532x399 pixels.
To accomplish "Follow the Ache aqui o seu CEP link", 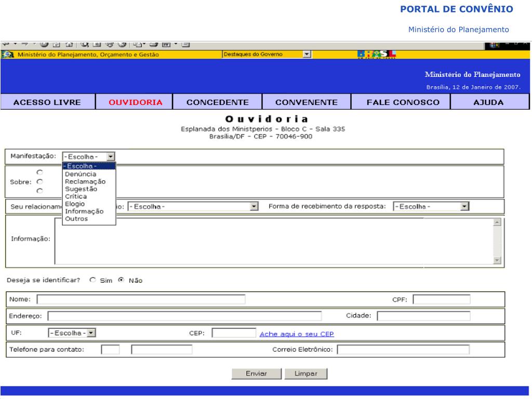I will coord(297,334).
